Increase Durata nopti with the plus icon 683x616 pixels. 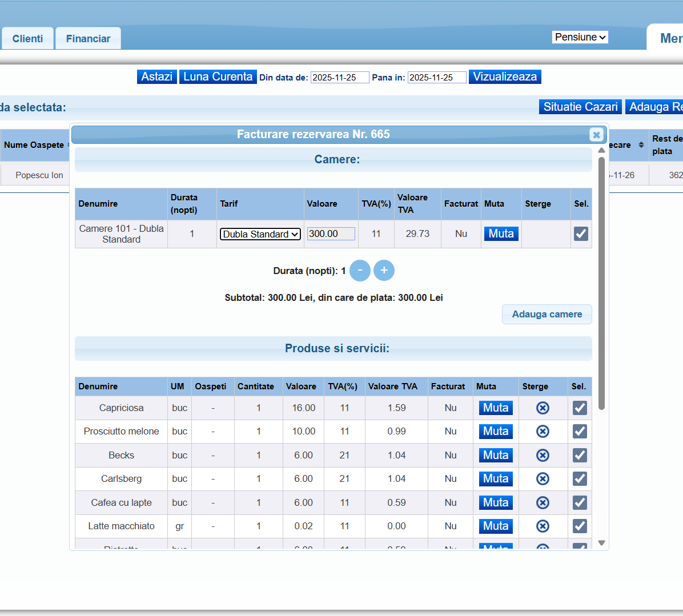[384, 270]
